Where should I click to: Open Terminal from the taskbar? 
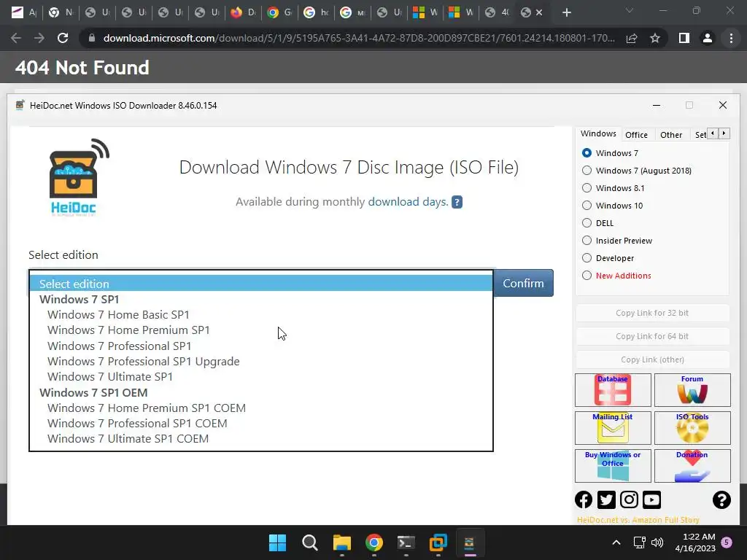click(x=406, y=542)
